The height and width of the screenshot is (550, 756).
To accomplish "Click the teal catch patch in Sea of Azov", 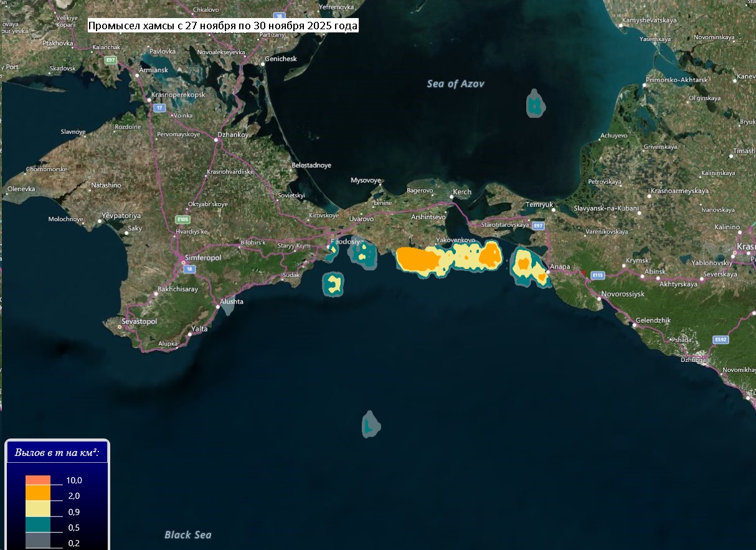I will tap(535, 104).
